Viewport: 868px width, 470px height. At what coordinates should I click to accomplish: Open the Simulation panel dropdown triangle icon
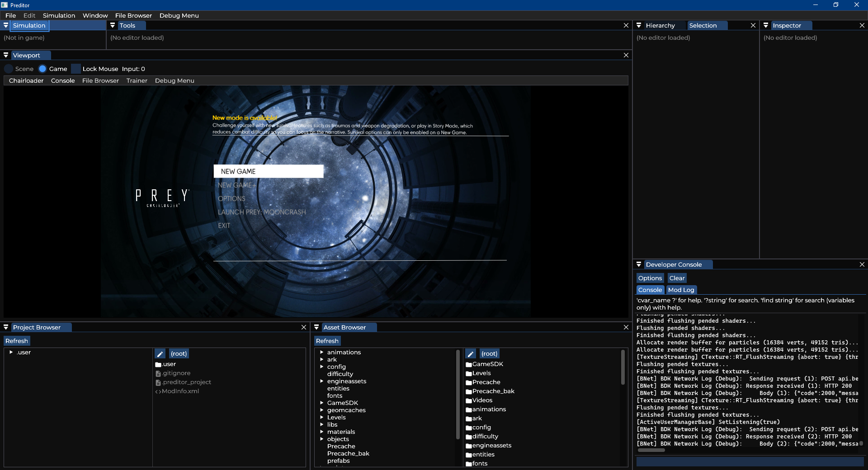pos(6,25)
